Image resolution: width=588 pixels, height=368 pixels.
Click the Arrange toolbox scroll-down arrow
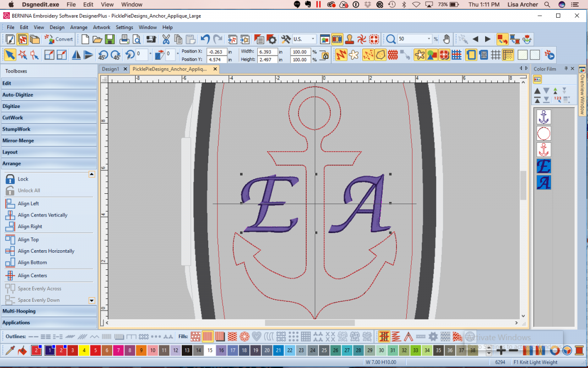tap(91, 300)
